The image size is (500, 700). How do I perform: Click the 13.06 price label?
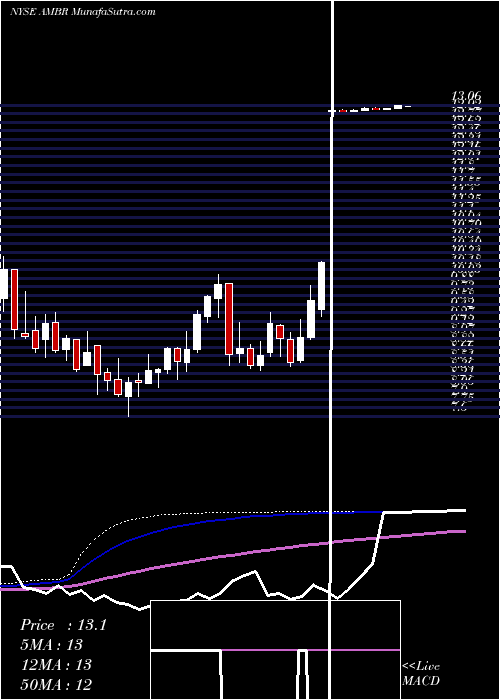467,95
